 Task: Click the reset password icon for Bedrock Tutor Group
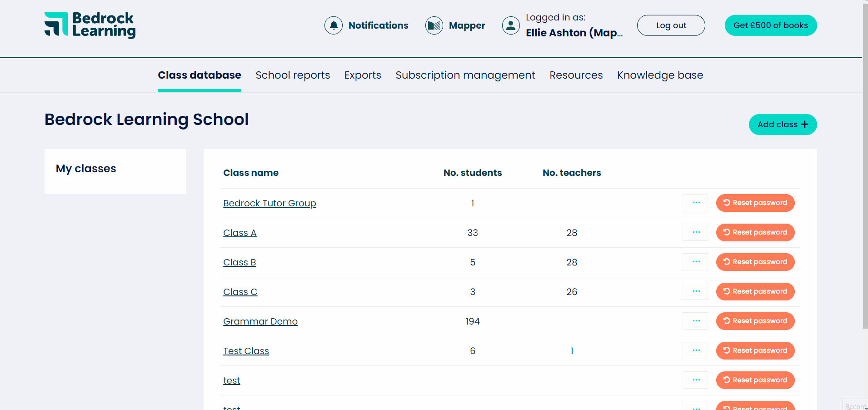click(x=726, y=203)
